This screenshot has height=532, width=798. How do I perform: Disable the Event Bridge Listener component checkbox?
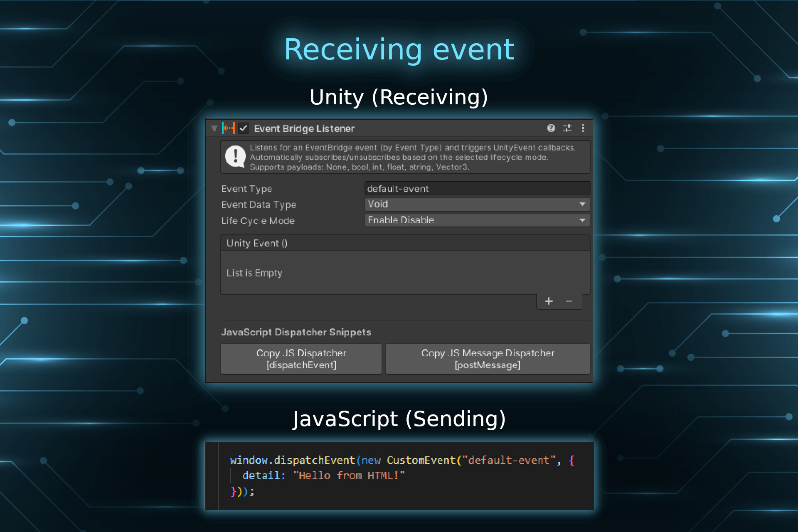click(244, 128)
